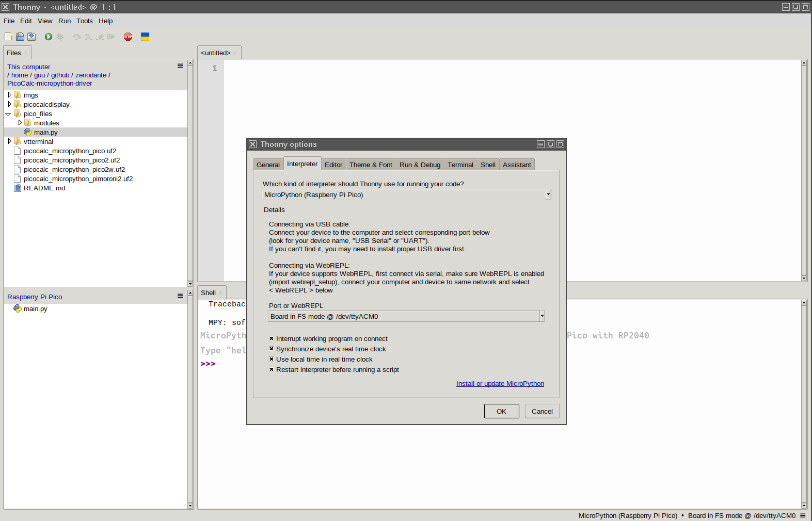Run current script with green play icon

pyautogui.click(x=49, y=37)
